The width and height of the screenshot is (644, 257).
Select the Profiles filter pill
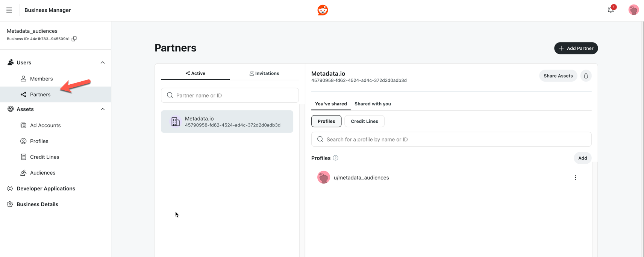point(326,121)
